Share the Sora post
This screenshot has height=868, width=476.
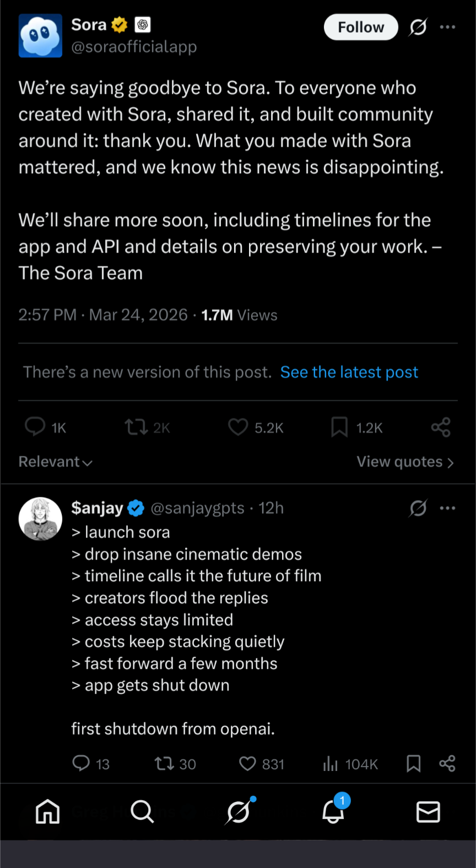(x=441, y=427)
